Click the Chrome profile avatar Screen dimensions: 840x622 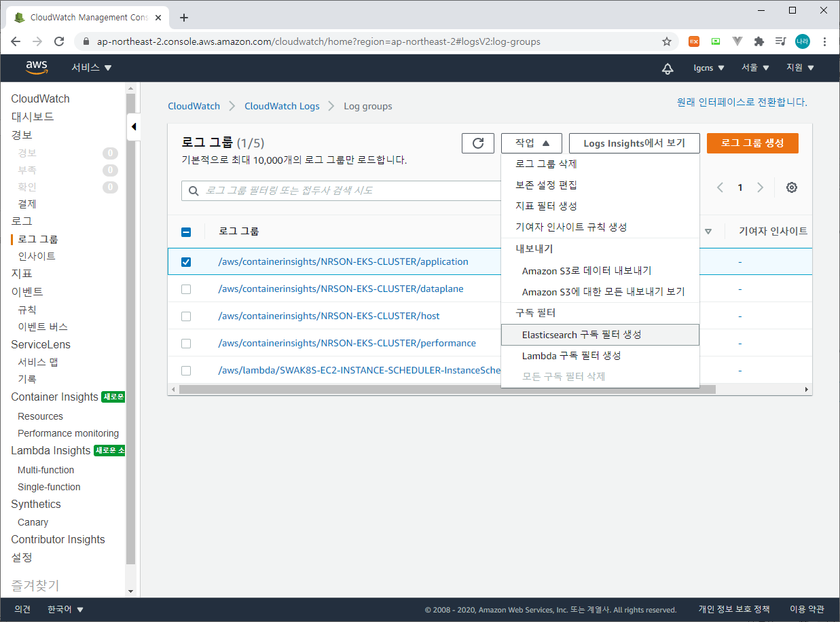click(803, 41)
